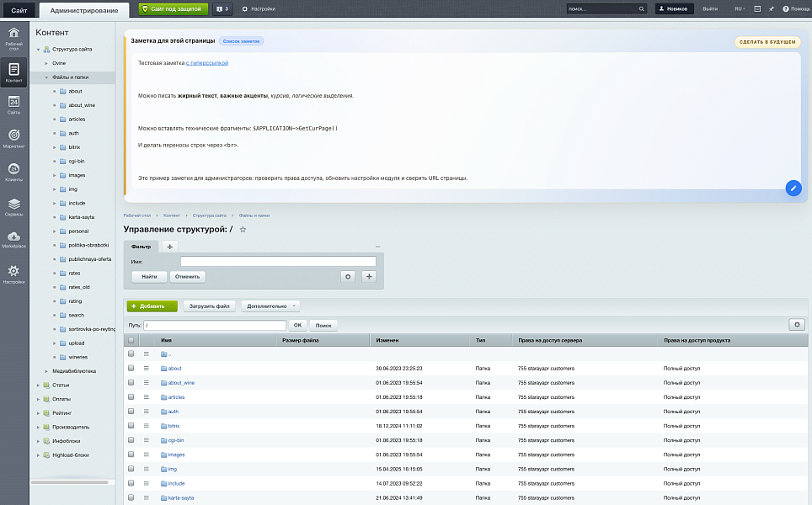Check the img folder row checkbox
This screenshot has width=812, height=505.
coord(131,468)
